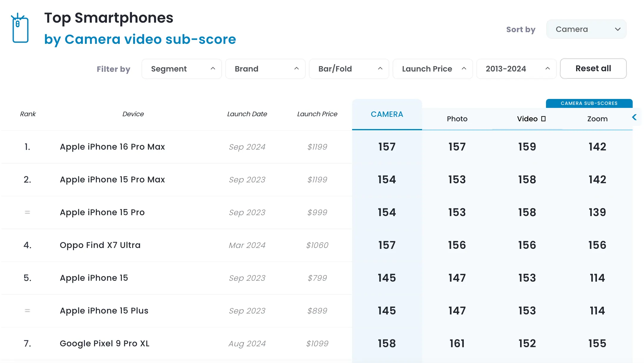Open Apple iPhone 16 Pro Max entry

pos(112,147)
